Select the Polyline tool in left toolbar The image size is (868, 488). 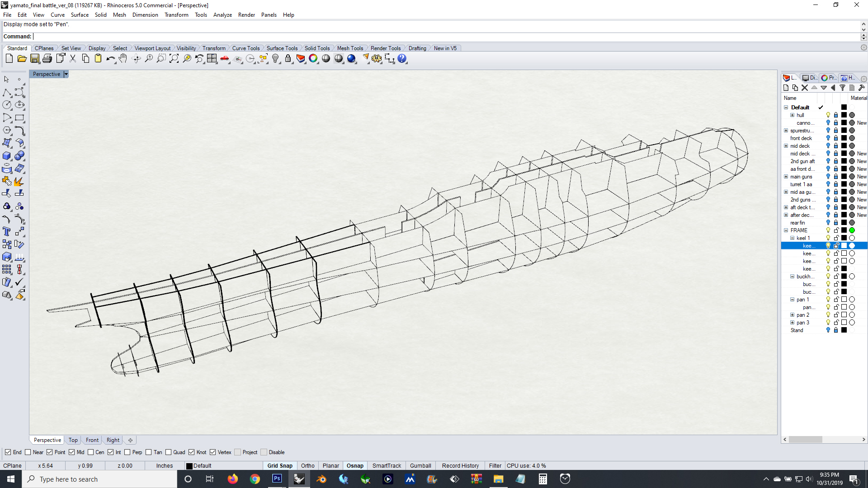(x=7, y=93)
